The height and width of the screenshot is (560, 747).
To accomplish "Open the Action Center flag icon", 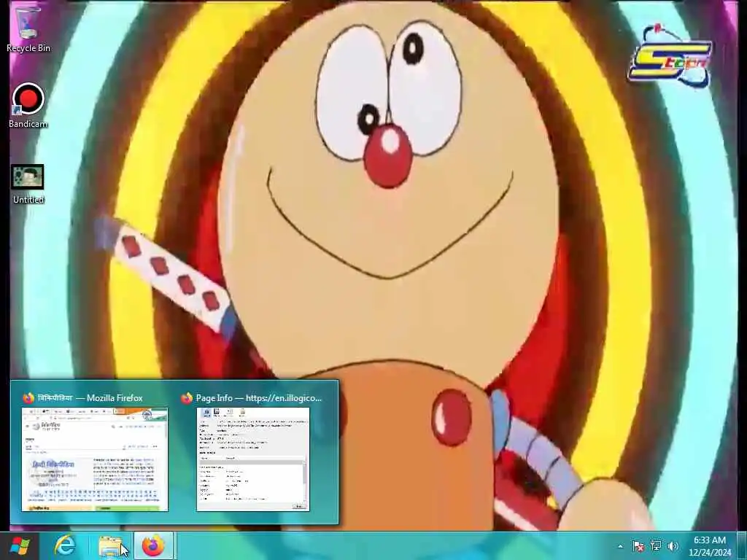I will (638, 546).
